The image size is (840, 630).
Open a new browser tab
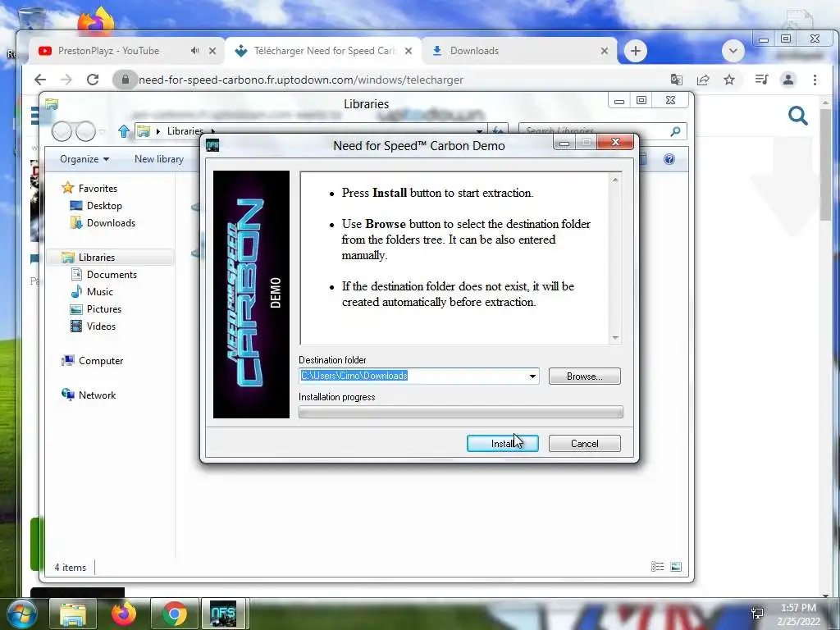(x=636, y=51)
